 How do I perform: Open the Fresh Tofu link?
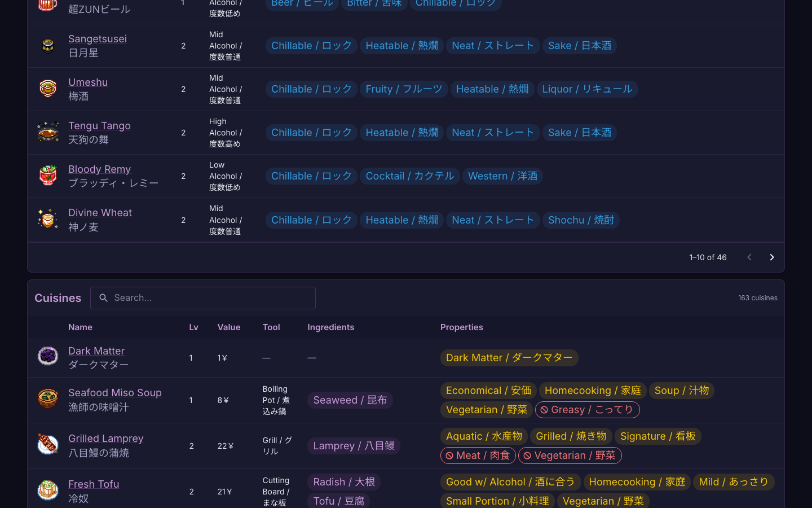pyautogui.click(x=94, y=484)
